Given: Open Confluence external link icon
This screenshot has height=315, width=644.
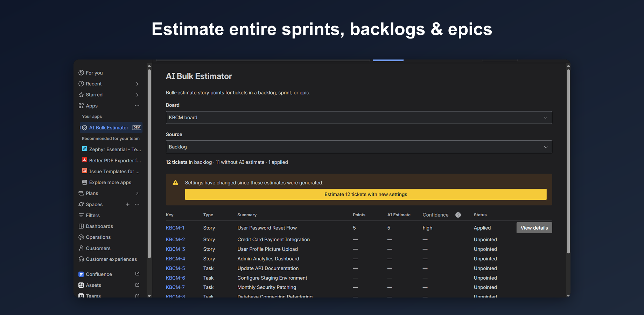Looking at the screenshot, I should click(137, 274).
